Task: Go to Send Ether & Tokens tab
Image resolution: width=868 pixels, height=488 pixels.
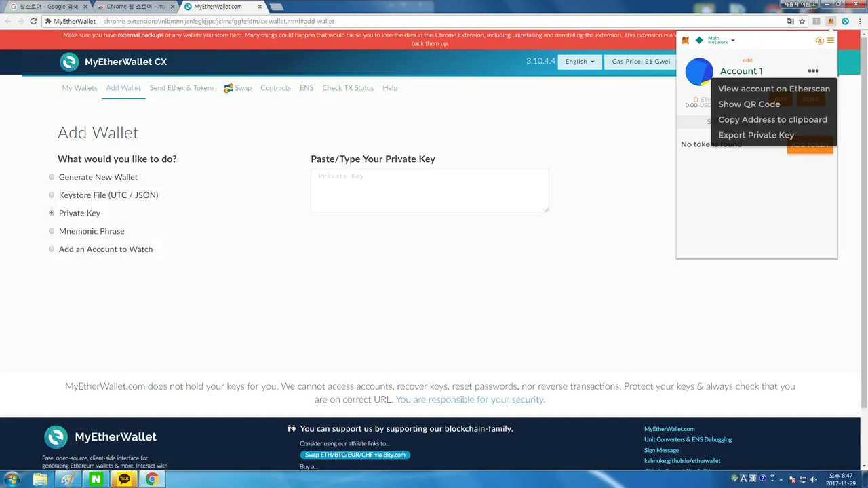Action: click(182, 88)
